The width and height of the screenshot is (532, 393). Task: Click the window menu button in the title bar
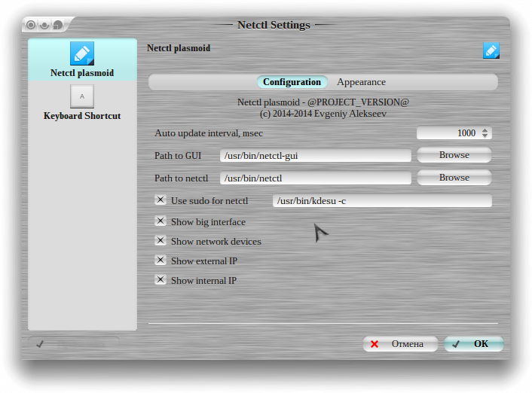pyautogui.click(x=32, y=25)
